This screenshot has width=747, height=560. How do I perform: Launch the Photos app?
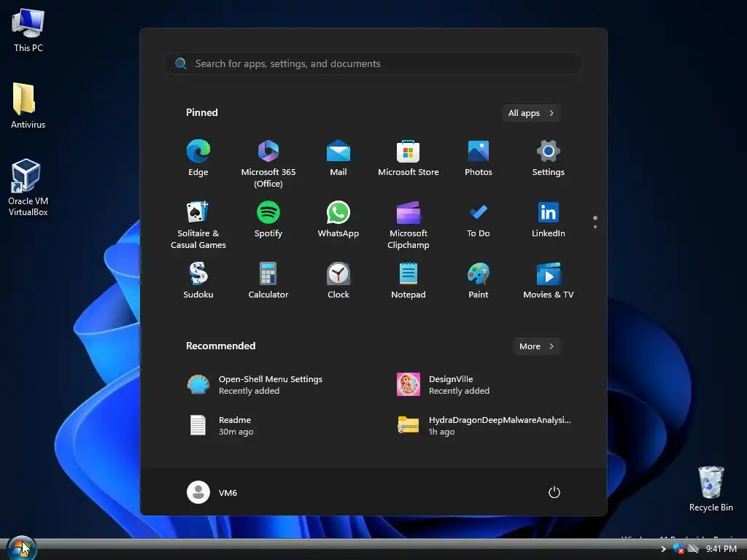click(479, 158)
